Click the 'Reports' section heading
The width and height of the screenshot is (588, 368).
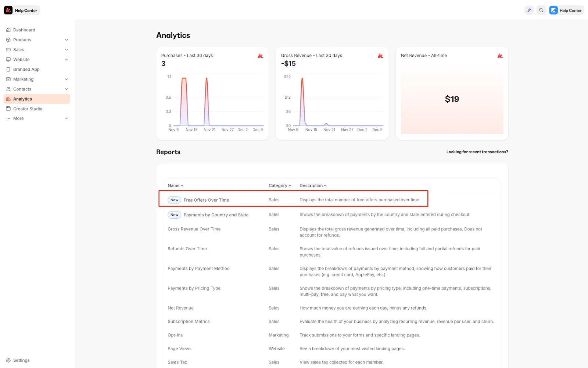[168, 152]
